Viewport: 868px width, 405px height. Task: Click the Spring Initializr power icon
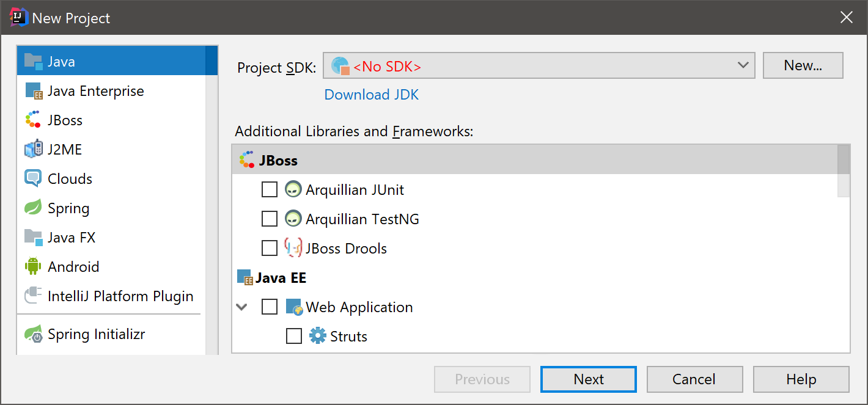pyautogui.click(x=33, y=334)
